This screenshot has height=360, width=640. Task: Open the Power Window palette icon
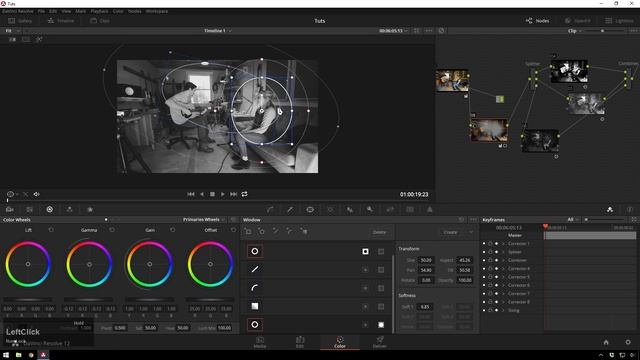pyautogui.click(x=310, y=209)
